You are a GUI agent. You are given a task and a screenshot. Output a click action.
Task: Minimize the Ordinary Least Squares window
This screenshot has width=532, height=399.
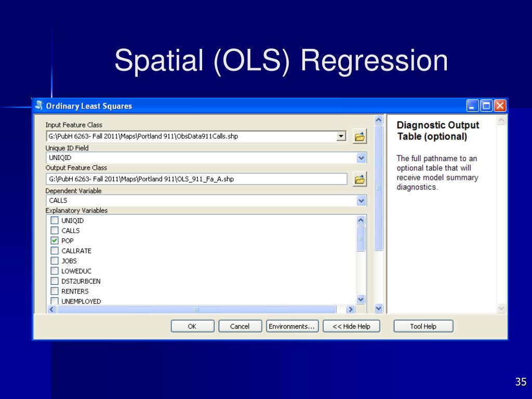[x=472, y=106]
